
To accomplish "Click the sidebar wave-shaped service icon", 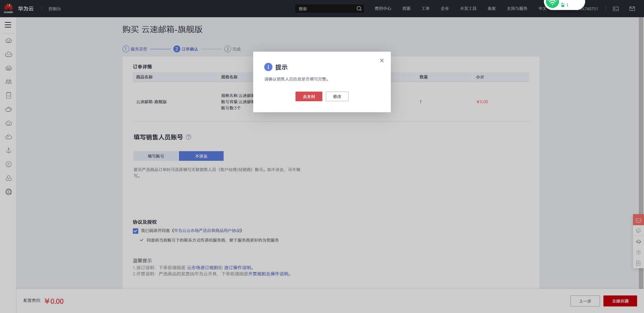I will click(9, 82).
